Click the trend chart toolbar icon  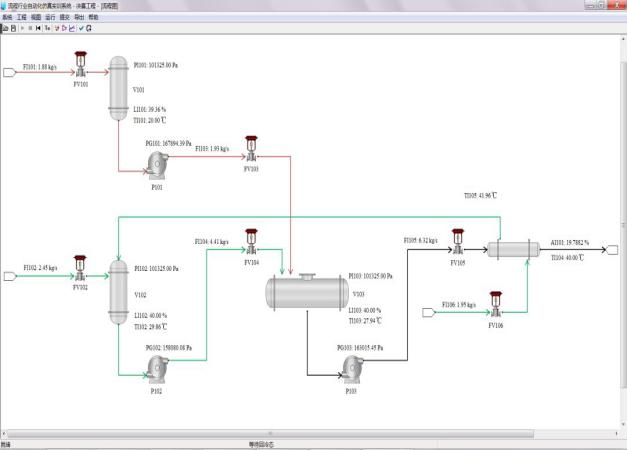[72, 28]
